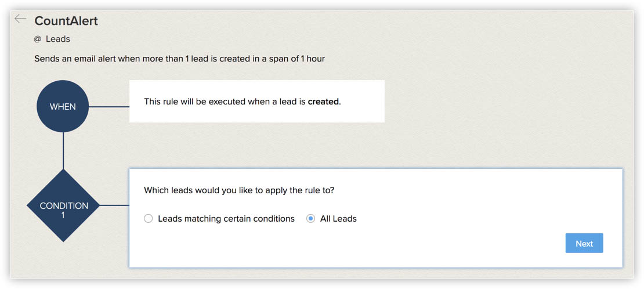Viewport: 644px width, 289px height.
Task: Click the "Leads matching certain conditions" label text
Action: point(226,219)
